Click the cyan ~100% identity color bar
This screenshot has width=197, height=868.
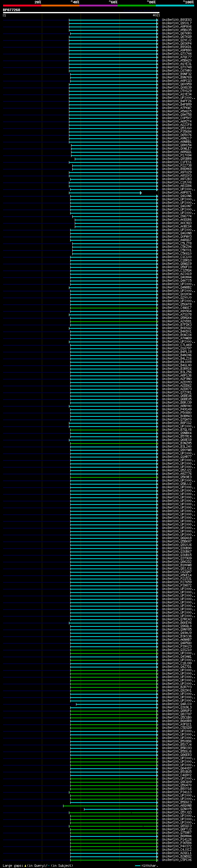(175, 6)
